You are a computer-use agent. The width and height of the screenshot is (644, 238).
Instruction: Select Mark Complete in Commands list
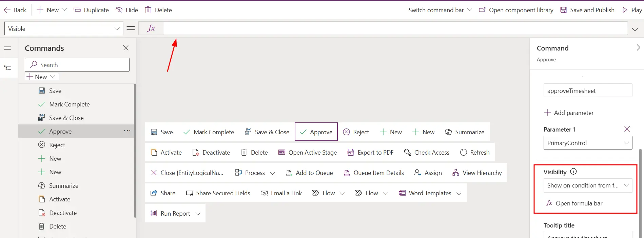click(x=77, y=104)
